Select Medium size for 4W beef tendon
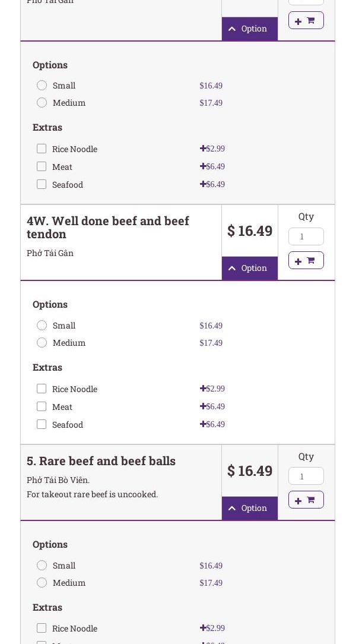Screen dimensions: 359x644 42,343
